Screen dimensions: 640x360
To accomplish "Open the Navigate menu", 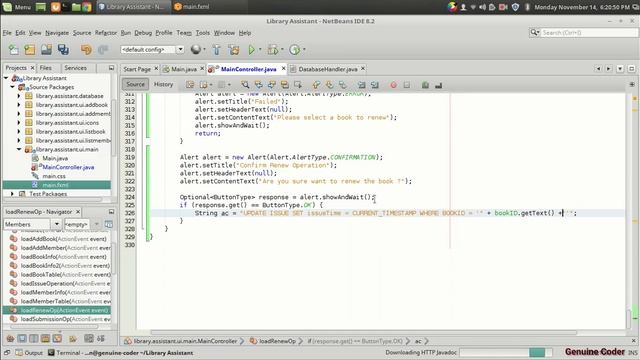I will [57, 33].
